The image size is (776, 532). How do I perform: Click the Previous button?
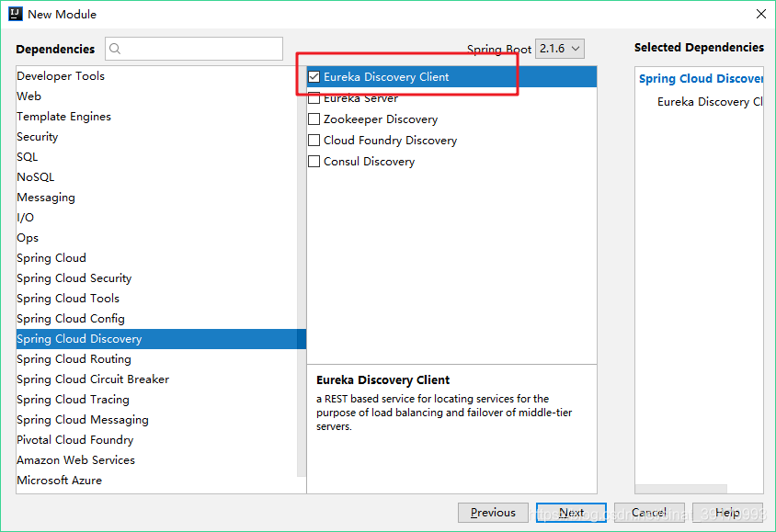tap(493, 513)
